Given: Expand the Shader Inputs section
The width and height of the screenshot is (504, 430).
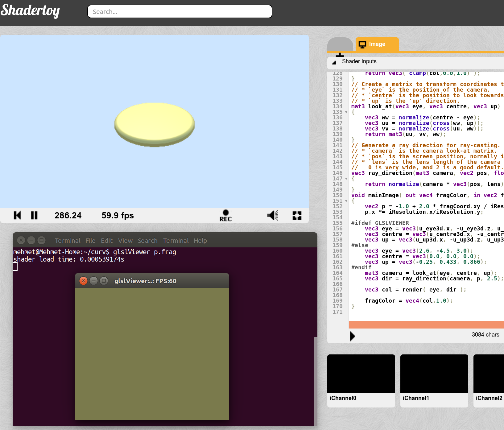Looking at the screenshot, I should pos(334,62).
